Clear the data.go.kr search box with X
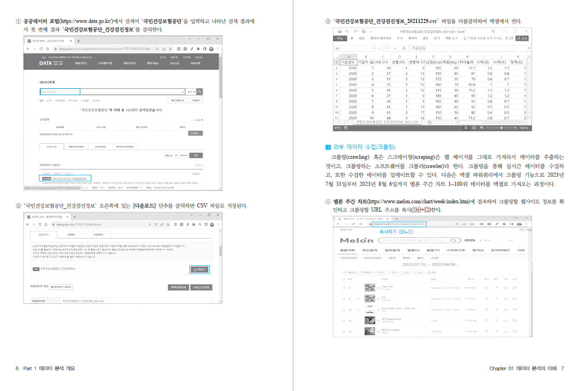The height and width of the screenshot is (391, 588). point(183,91)
